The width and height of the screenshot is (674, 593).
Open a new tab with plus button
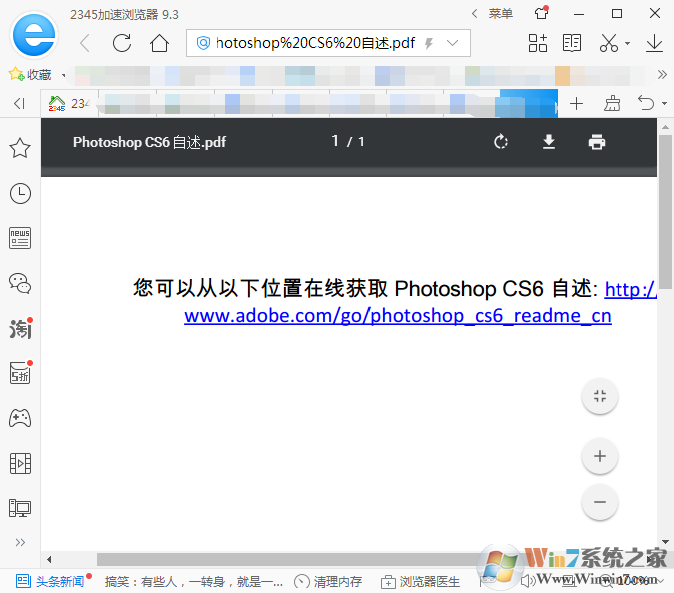pos(576,104)
